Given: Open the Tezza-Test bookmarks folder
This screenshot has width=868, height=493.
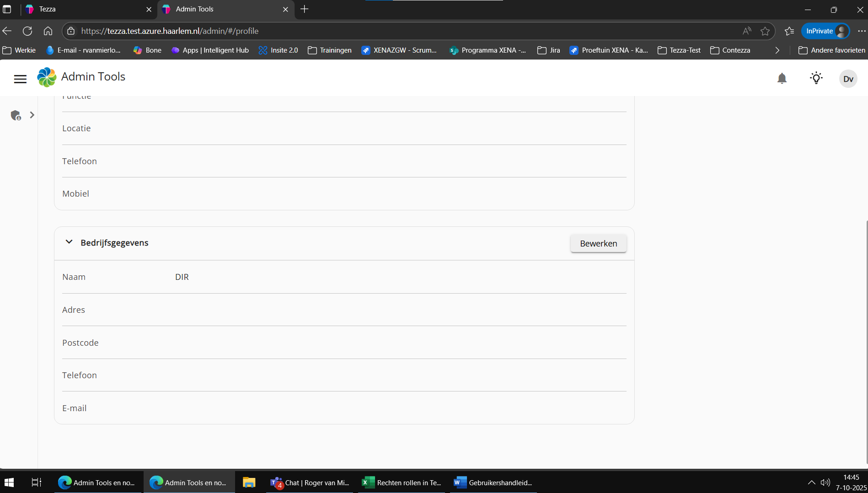Looking at the screenshot, I should [x=679, y=50].
